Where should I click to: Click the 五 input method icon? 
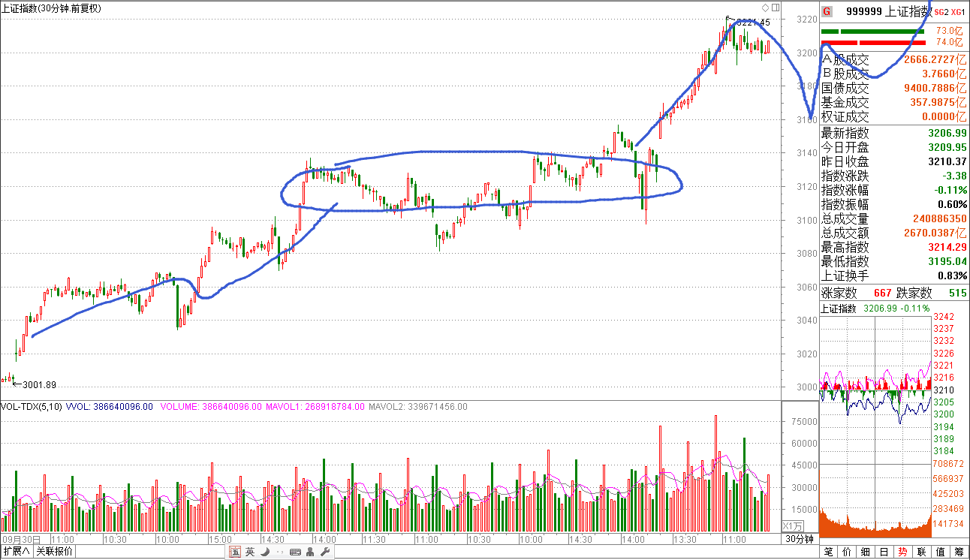[235, 552]
